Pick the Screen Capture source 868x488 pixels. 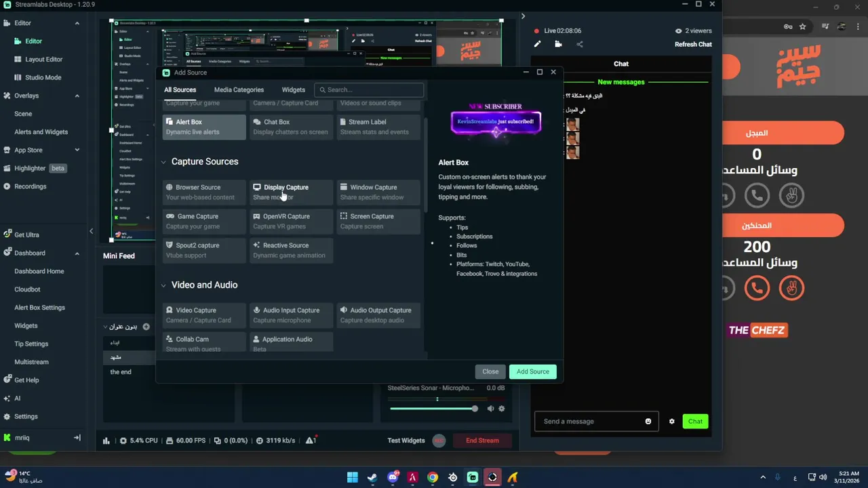[x=378, y=221]
